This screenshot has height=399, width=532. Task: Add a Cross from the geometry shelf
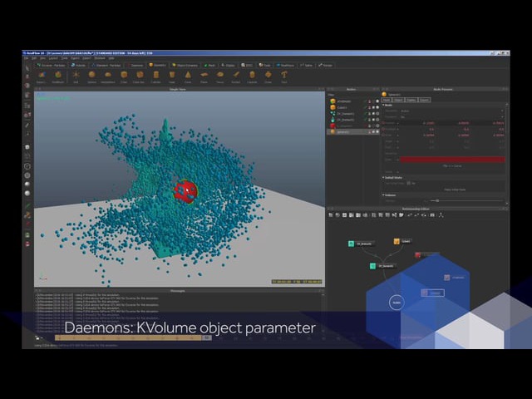268,77
